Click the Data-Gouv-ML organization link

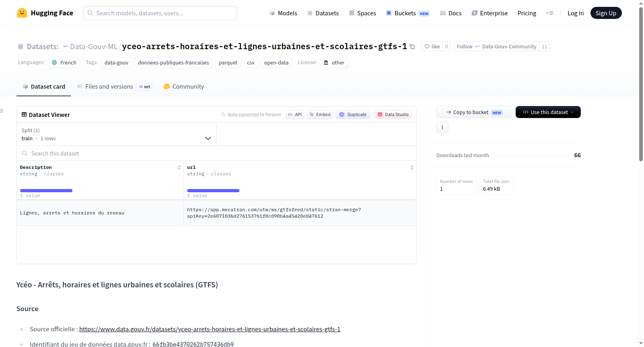click(x=93, y=46)
